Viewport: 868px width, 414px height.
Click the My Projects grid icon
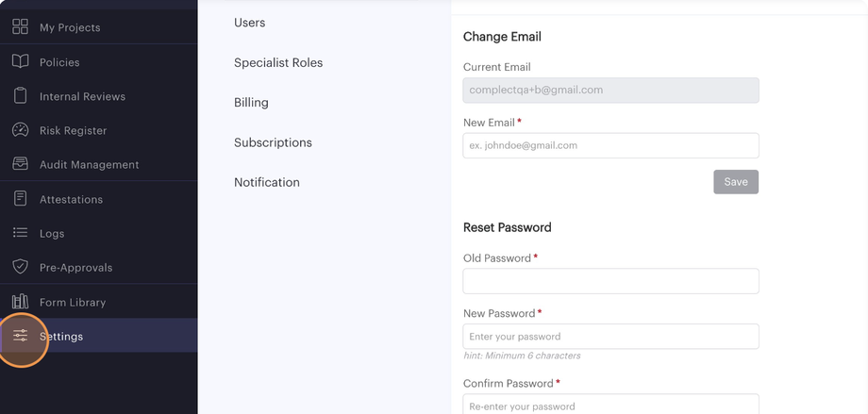click(20, 27)
